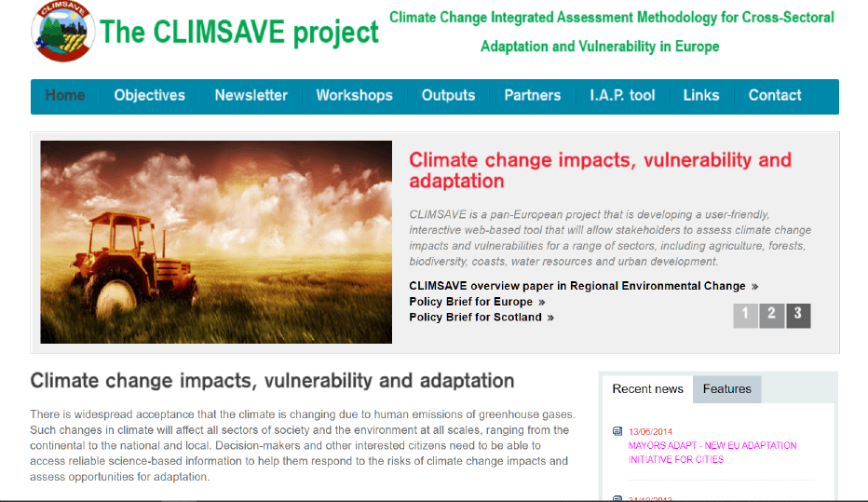Open the I.A.P. tool page
The image size is (868, 502).
[x=622, y=96]
